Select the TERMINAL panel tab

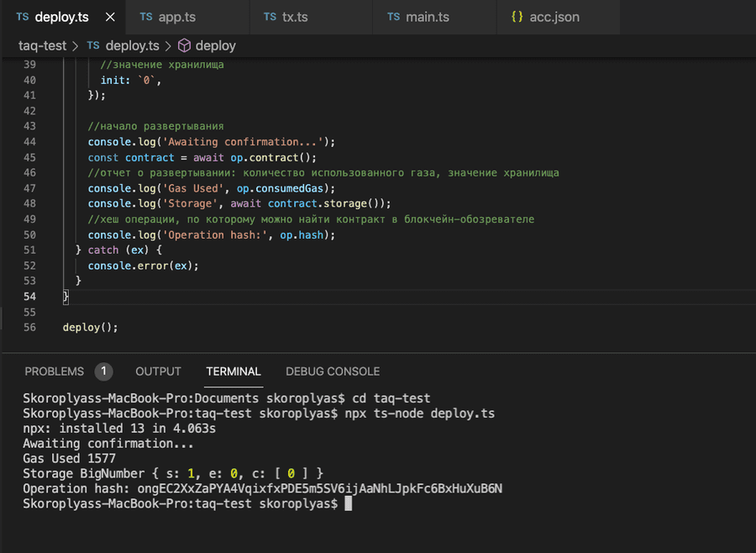tap(234, 371)
